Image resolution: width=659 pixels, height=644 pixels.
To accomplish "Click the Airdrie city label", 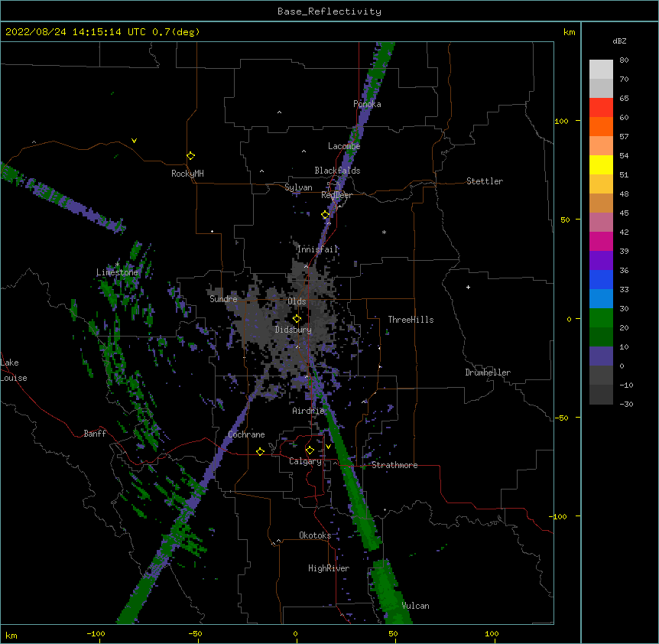I will (309, 411).
